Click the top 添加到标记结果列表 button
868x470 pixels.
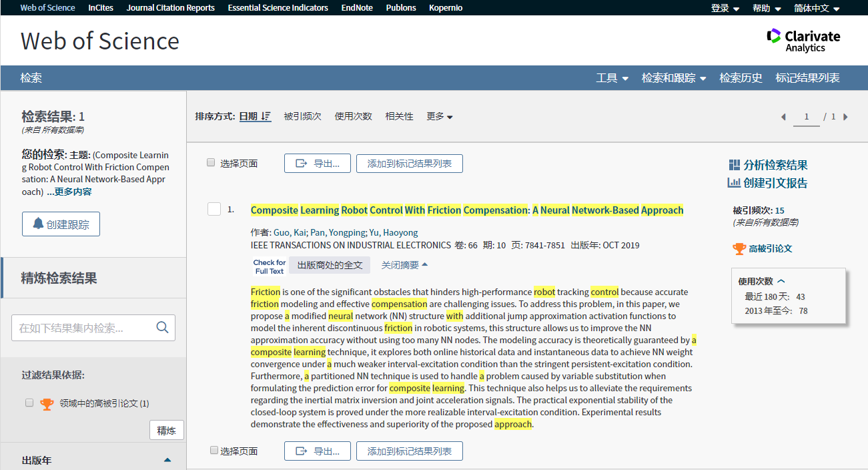tap(409, 164)
